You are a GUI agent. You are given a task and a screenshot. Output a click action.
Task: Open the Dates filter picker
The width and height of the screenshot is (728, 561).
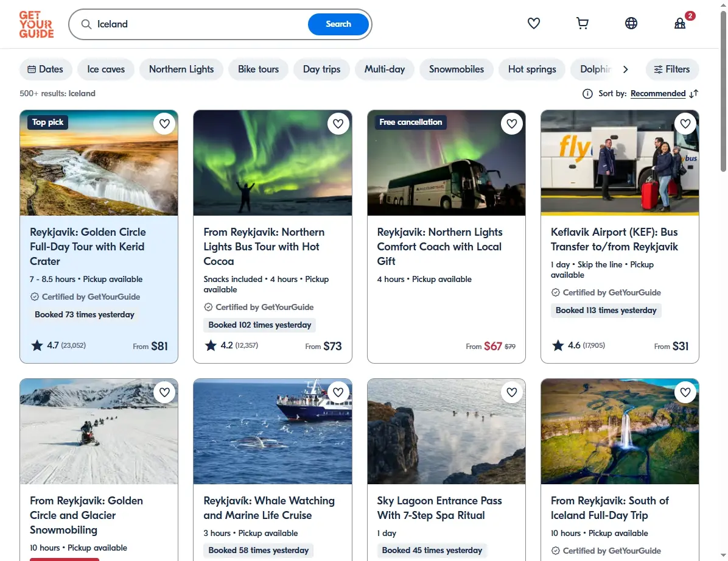[46, 69]
